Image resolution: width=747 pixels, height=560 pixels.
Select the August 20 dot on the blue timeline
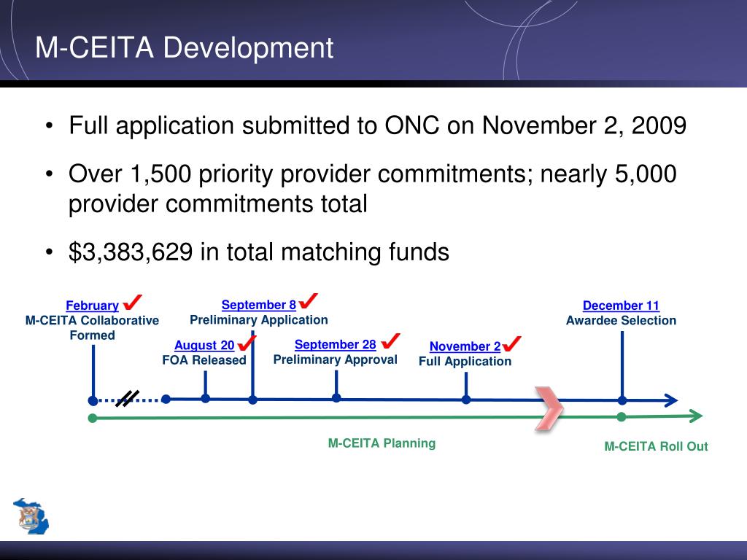click(x=205, y=399)
